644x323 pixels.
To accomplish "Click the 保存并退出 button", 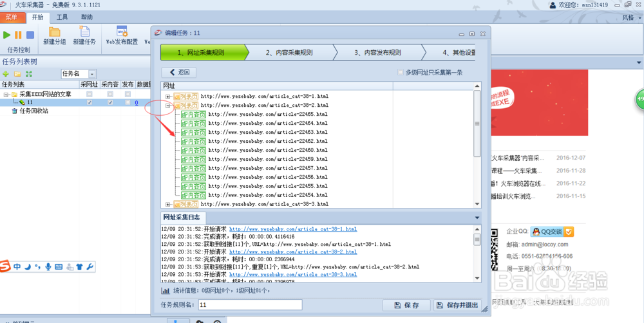I will click(x=457, y=305).
